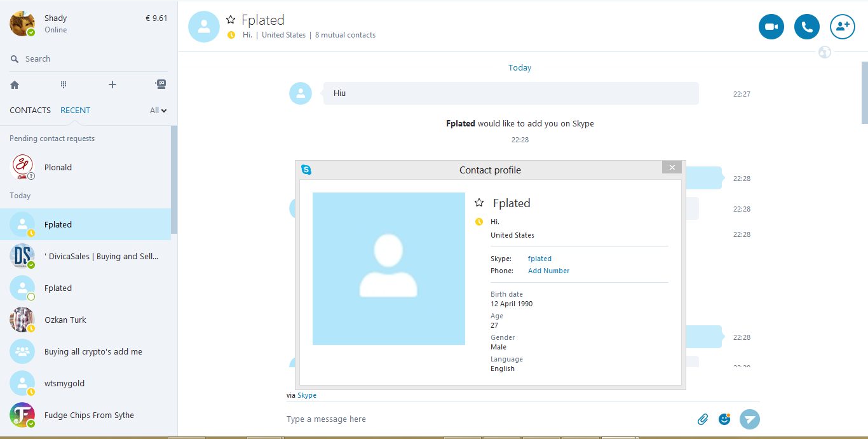Open the All contacts filter dropdown

tap(158, 111)
